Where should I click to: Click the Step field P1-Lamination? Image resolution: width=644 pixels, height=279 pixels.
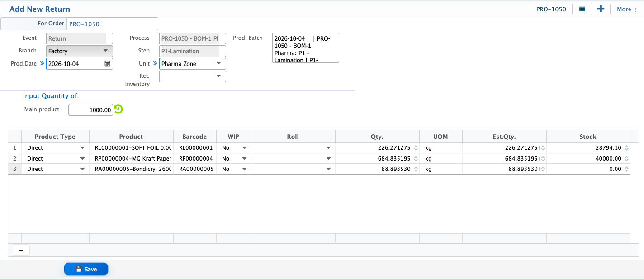192,51
